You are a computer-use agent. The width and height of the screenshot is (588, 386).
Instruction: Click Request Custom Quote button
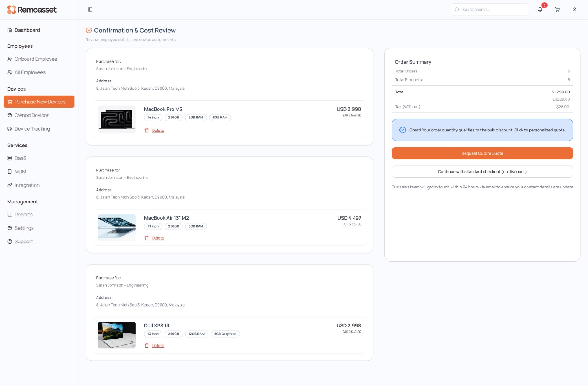(482, 153)
